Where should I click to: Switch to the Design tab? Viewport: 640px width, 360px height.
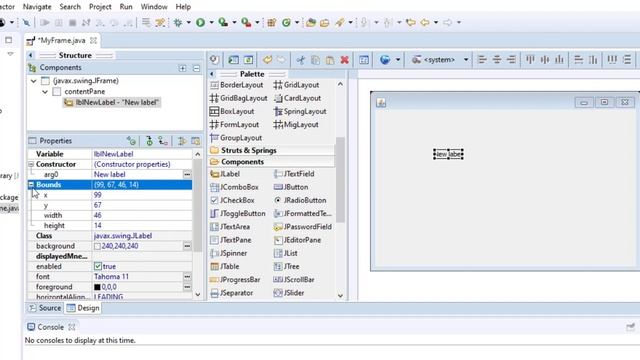tap(83, 308)
